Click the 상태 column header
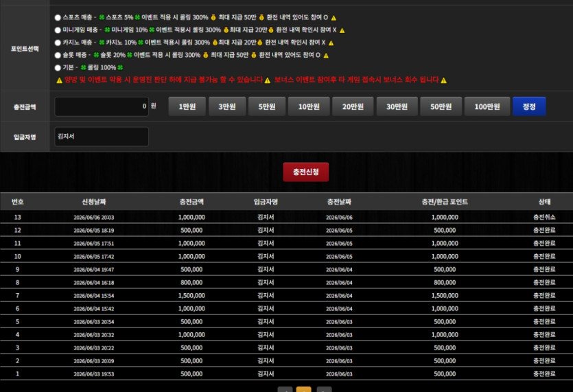The width and height of the screenshot is (573, 392). pos(544,202)
